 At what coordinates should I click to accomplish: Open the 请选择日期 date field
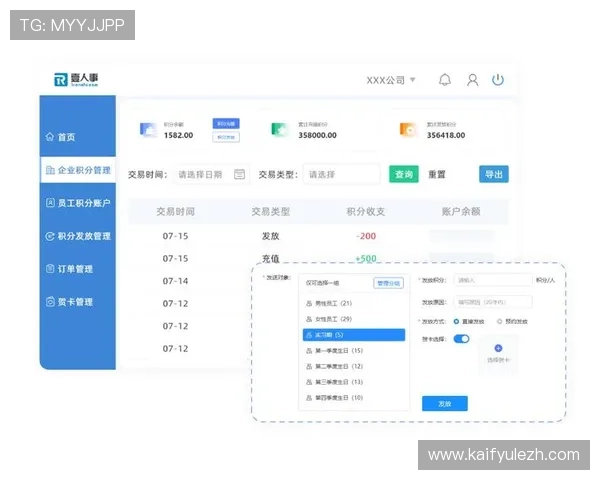tap(212, 175)
